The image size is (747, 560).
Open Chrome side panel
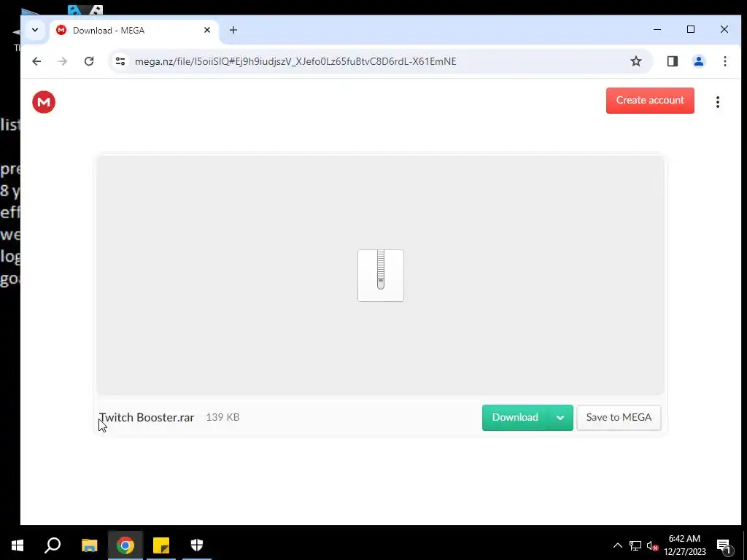672,61
